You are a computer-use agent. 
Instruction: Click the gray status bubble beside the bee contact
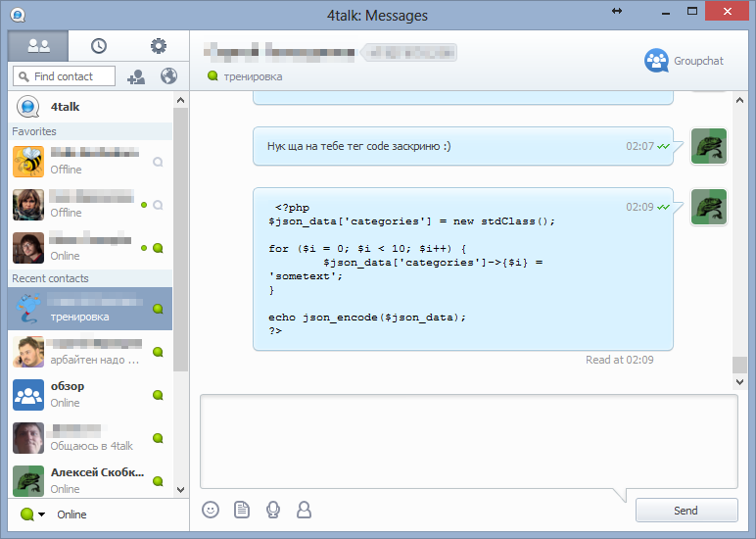(x=158, y=162)
